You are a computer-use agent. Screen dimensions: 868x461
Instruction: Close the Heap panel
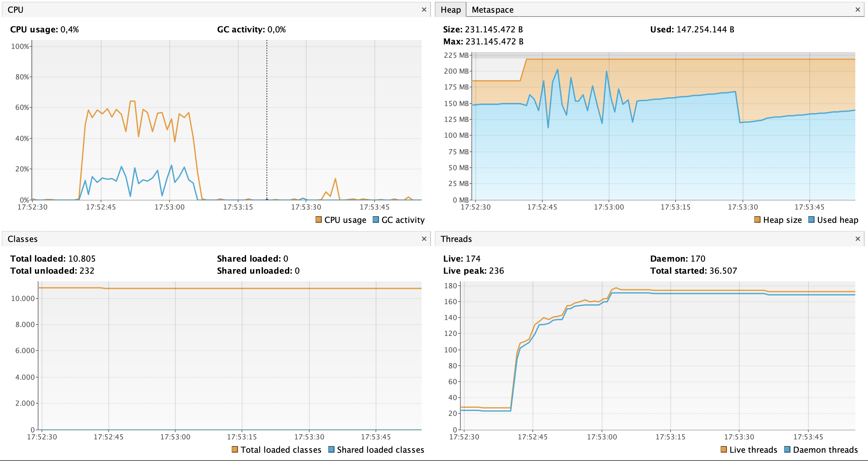[858, 10]
